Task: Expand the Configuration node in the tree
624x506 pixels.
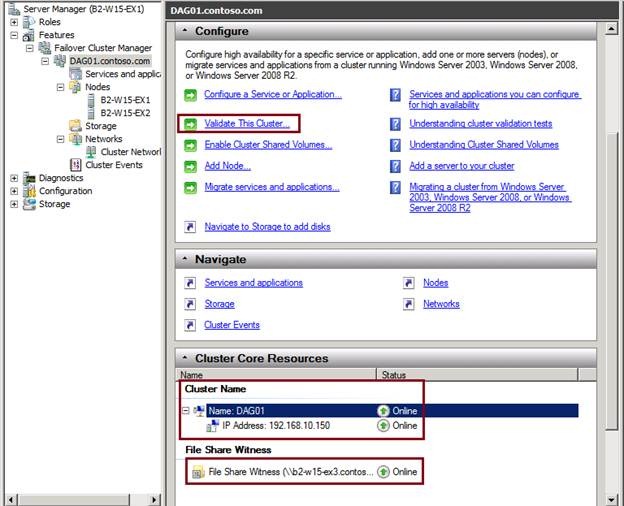Action: point(14,191)
